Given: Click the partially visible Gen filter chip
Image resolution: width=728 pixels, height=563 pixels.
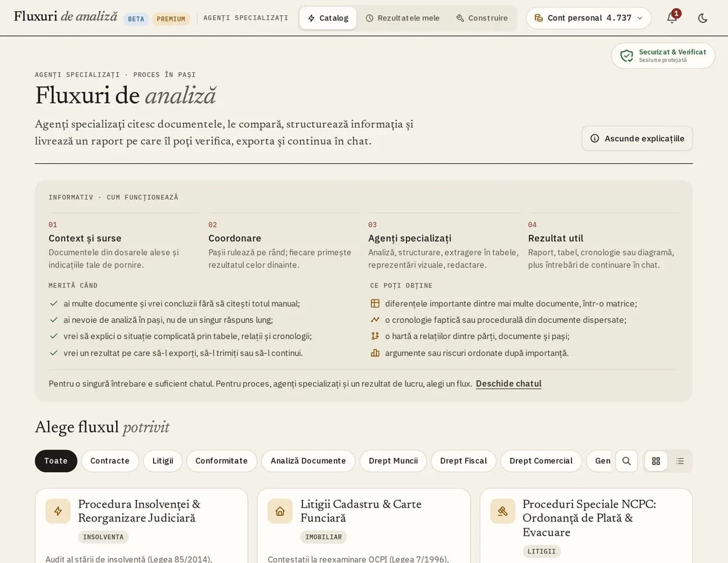Looking at the screenshot, I should (x=600, y=461).
